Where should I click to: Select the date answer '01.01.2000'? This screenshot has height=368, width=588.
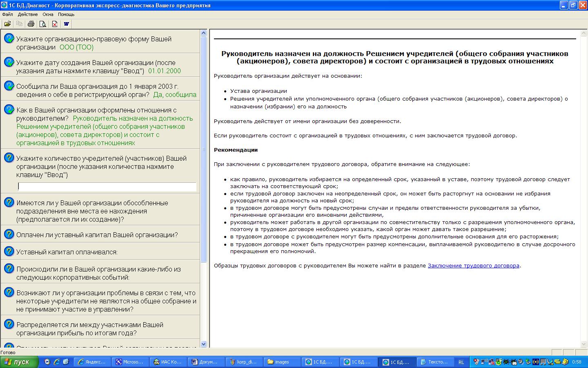click(x=165, y=71)
